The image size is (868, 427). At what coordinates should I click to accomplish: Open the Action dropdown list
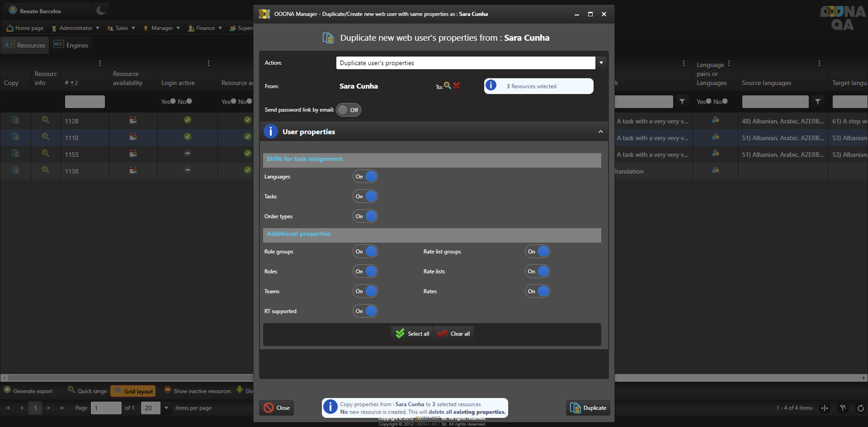[601, 63]
